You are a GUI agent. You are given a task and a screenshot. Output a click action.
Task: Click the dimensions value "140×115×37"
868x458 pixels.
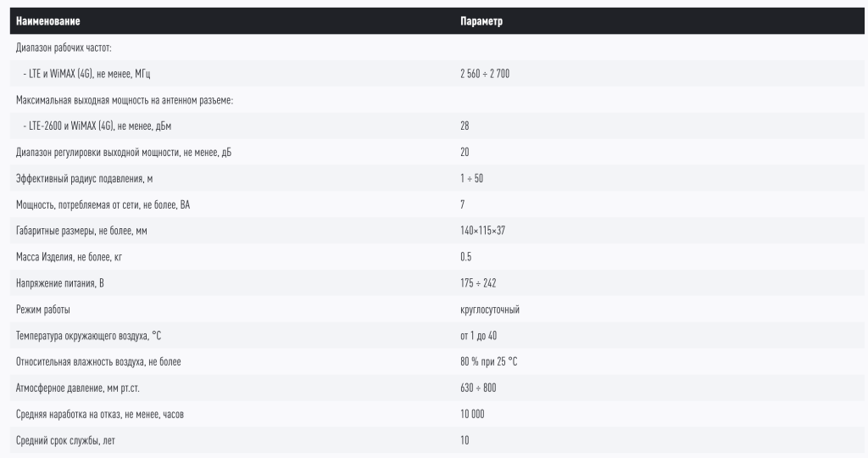[482, 231]
